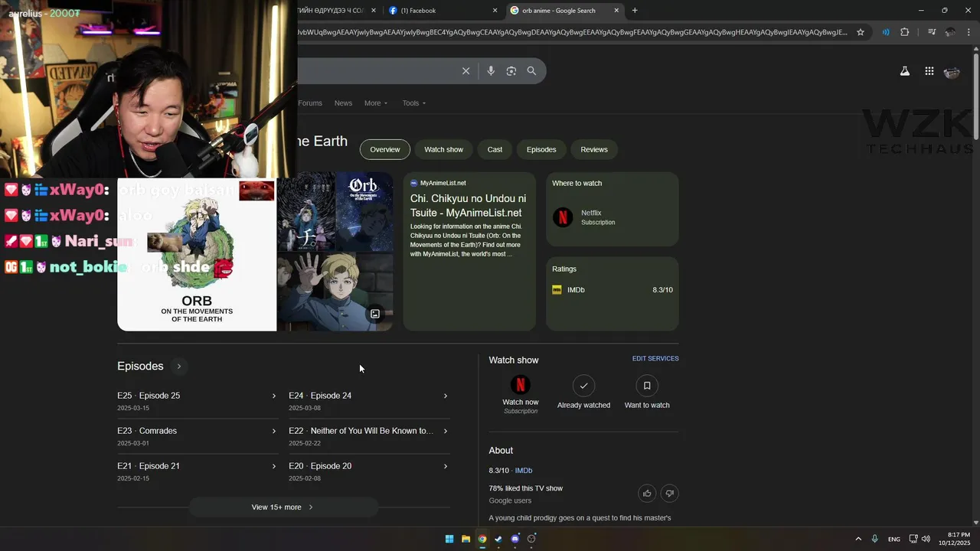Click the Netflix logo under Where to watch
Viewport: 980px width, 551px height.
[x=563, y=217]
